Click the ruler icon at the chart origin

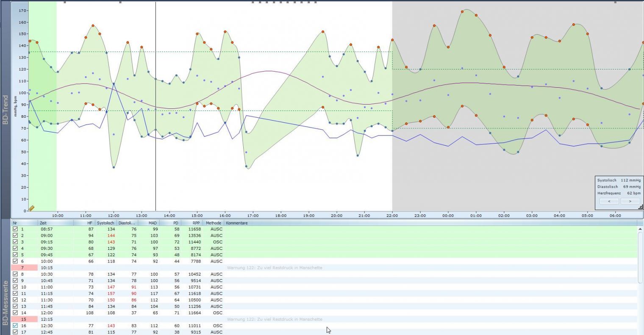31,208
